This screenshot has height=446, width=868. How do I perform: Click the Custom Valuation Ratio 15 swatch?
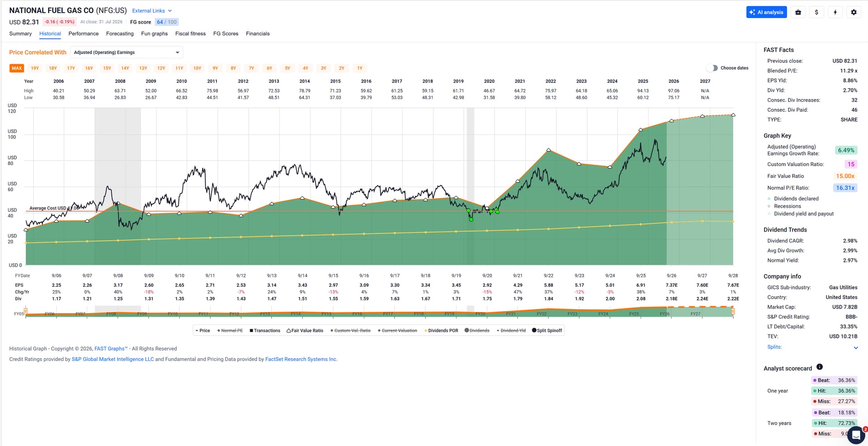pos(851,164)
